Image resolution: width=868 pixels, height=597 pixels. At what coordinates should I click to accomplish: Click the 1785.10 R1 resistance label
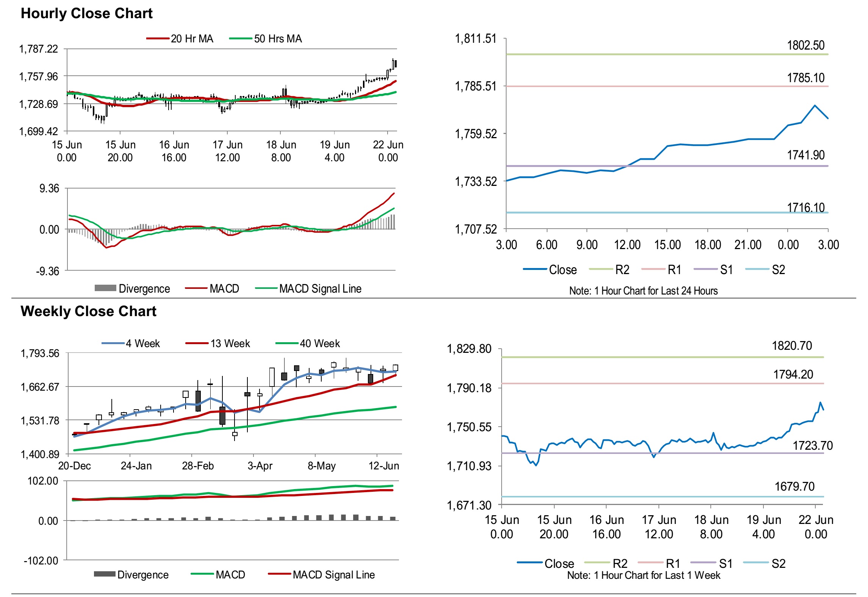coord(805,78)
